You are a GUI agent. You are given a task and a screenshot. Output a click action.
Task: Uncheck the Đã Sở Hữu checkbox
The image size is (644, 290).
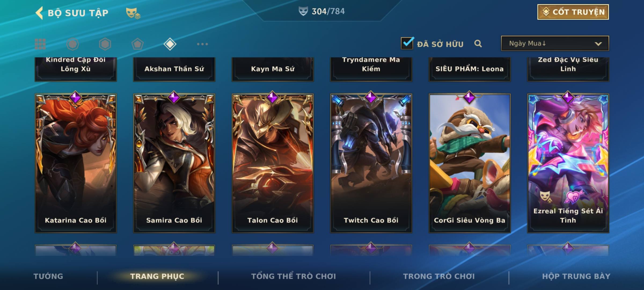407,43
